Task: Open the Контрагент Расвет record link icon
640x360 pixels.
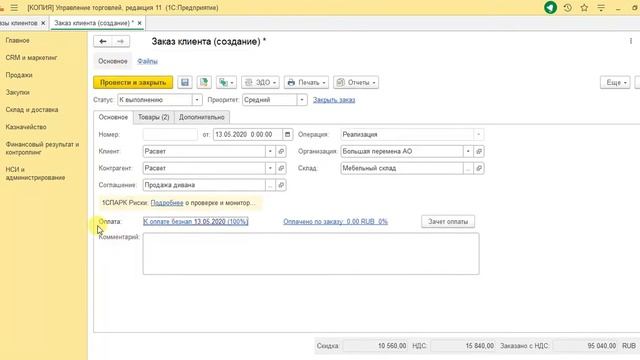Action: [x=281, y=168]
